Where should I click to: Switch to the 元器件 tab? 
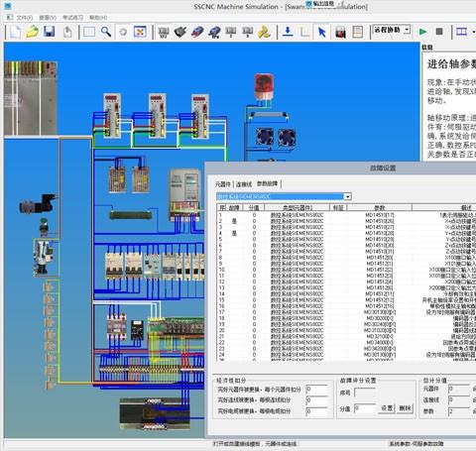click(223, 184)
